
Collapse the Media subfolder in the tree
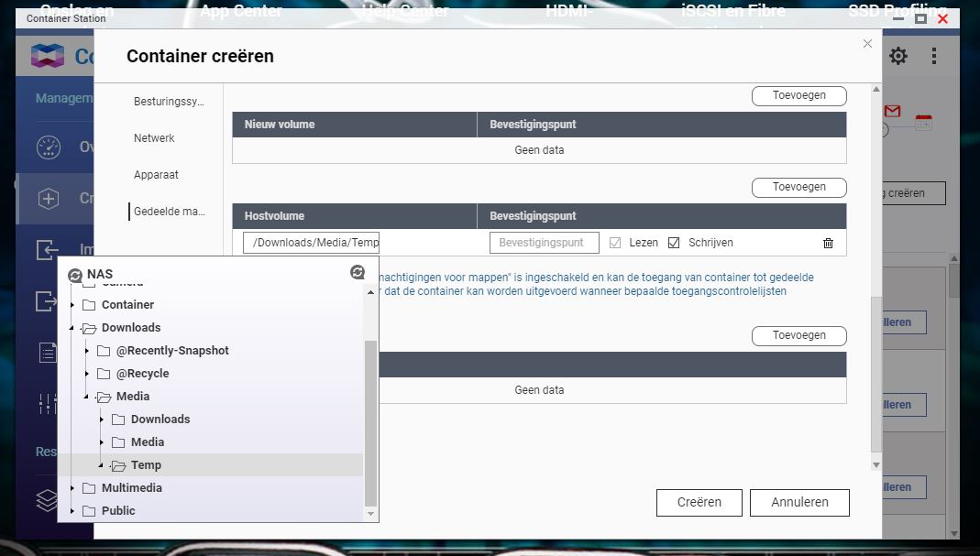tap(86, 396)
